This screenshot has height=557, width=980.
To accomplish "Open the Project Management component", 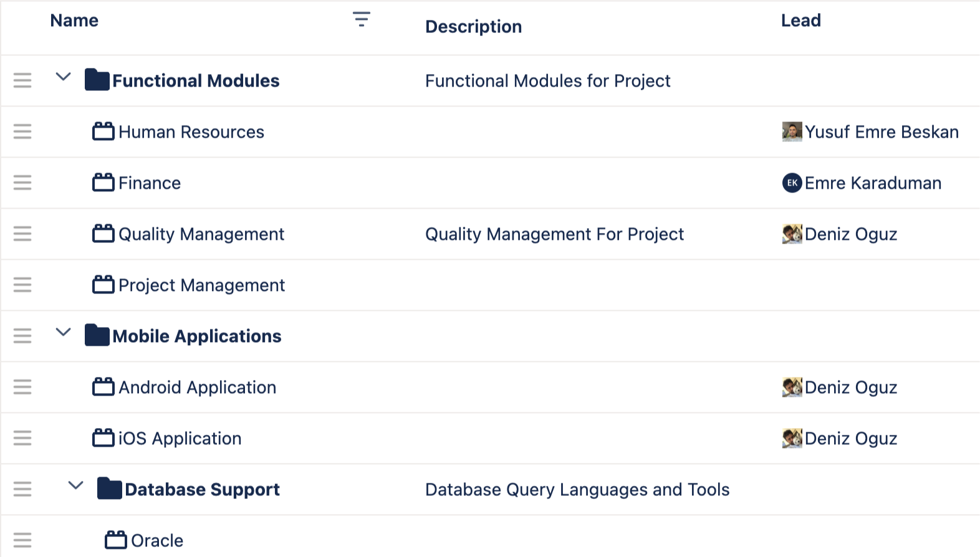I will 201,285.
